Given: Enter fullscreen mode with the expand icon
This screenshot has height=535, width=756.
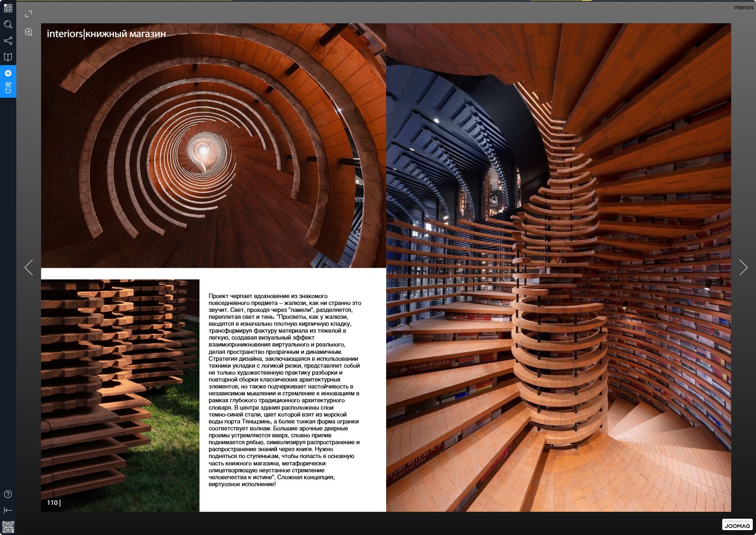Looking at the screenshot, I should coord(28,14).
